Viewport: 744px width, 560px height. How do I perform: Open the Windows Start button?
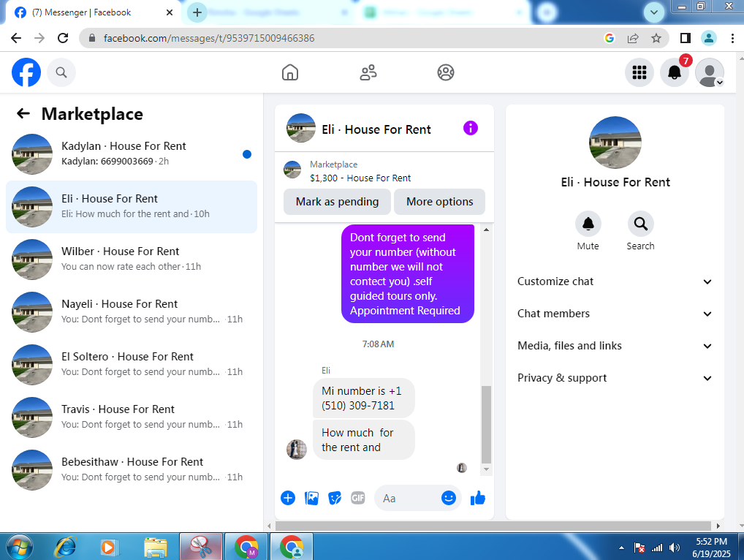20,547
